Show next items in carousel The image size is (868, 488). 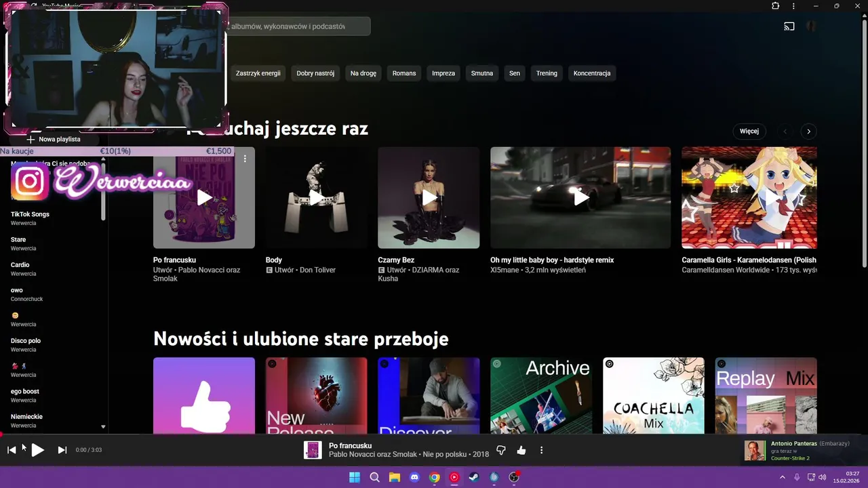pos(808,131)
